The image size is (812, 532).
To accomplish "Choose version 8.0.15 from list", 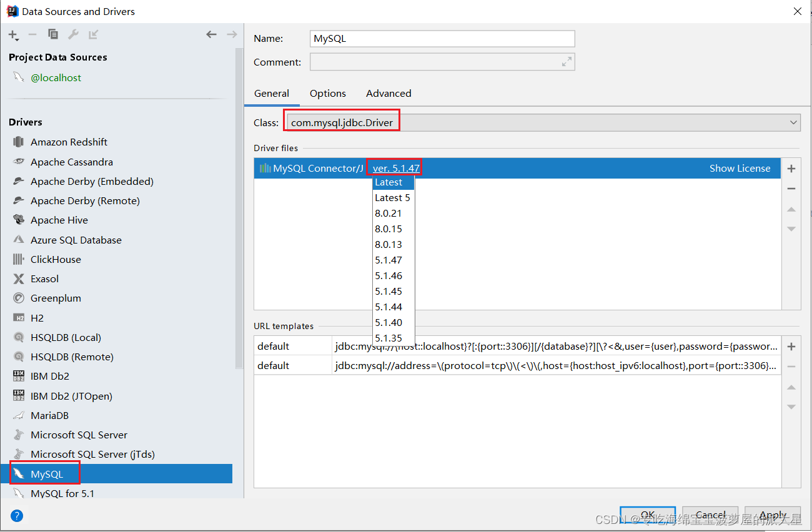I will click(x=394, y=229).
